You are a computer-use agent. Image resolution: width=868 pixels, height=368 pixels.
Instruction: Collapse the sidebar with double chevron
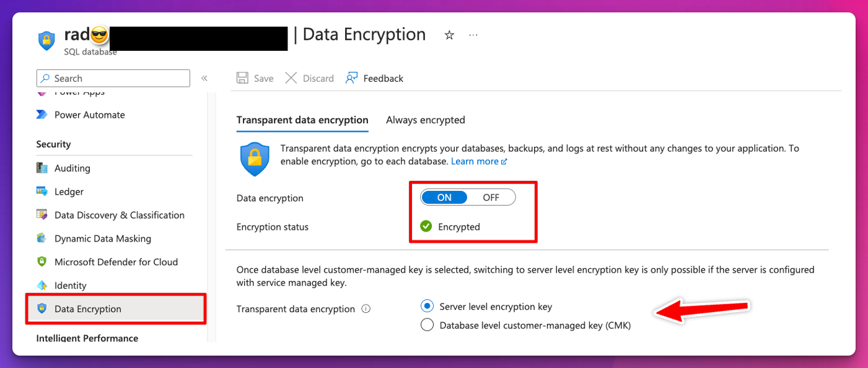(204, 78)
